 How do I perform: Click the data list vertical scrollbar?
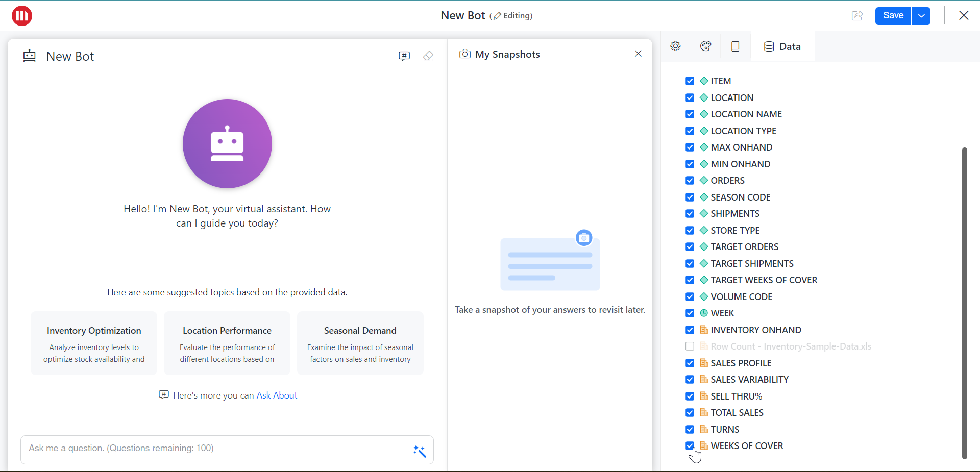point(964,303)
